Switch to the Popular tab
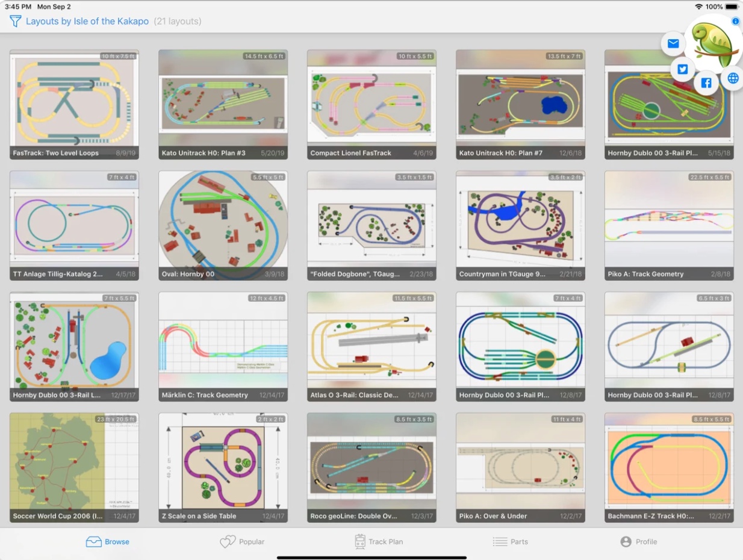Screen dimensions: 743x560 [x=242, y=542]
